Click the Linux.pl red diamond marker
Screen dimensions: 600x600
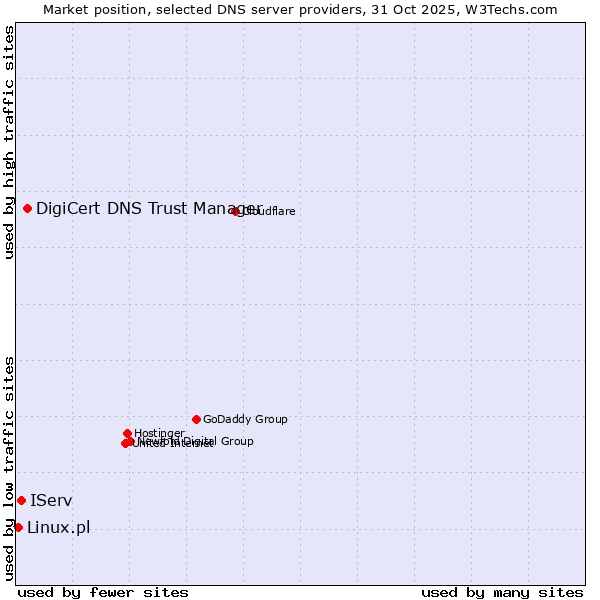(18, 527)
